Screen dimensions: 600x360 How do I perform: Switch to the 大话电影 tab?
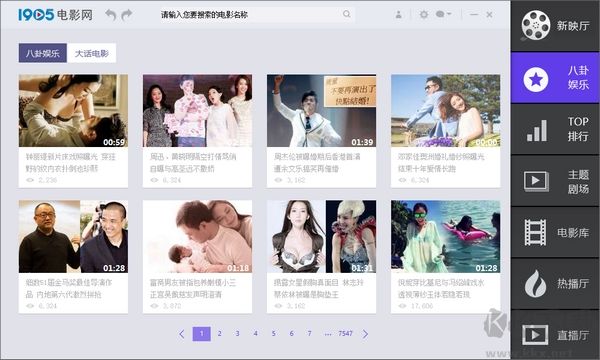(91, 53)
